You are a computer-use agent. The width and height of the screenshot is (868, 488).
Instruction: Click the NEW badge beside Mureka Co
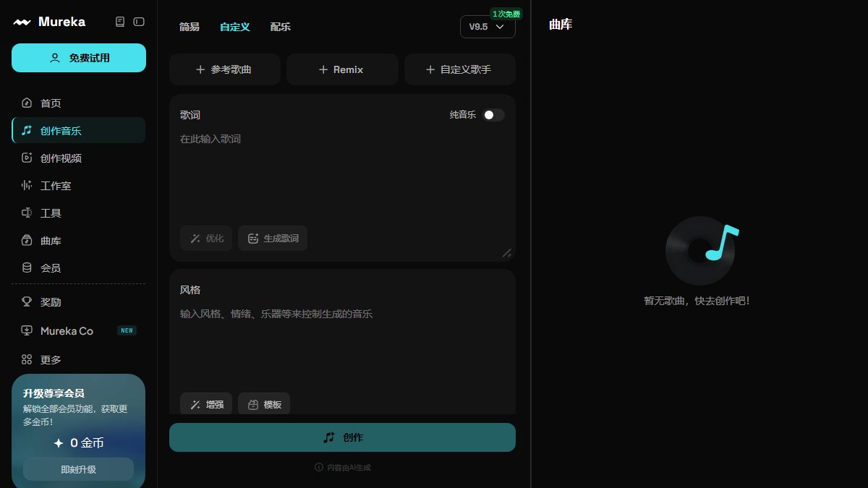tap(127, 330)
